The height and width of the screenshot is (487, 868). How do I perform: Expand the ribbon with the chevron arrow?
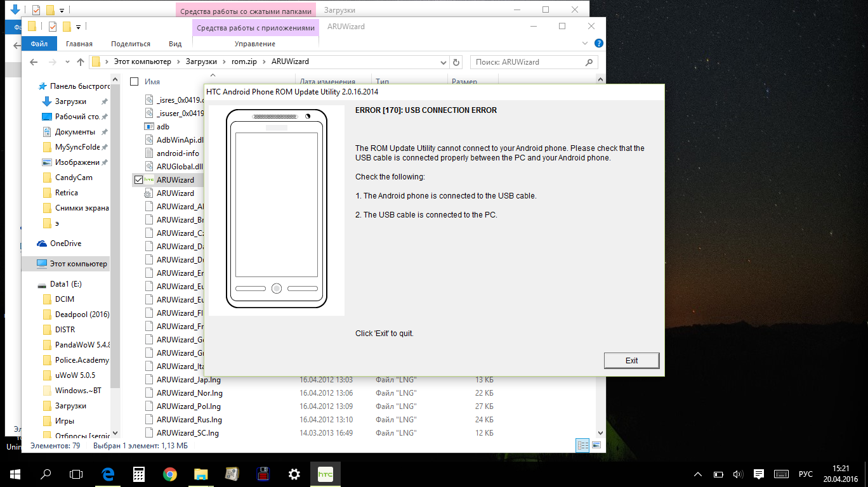(x=586, y=44)
